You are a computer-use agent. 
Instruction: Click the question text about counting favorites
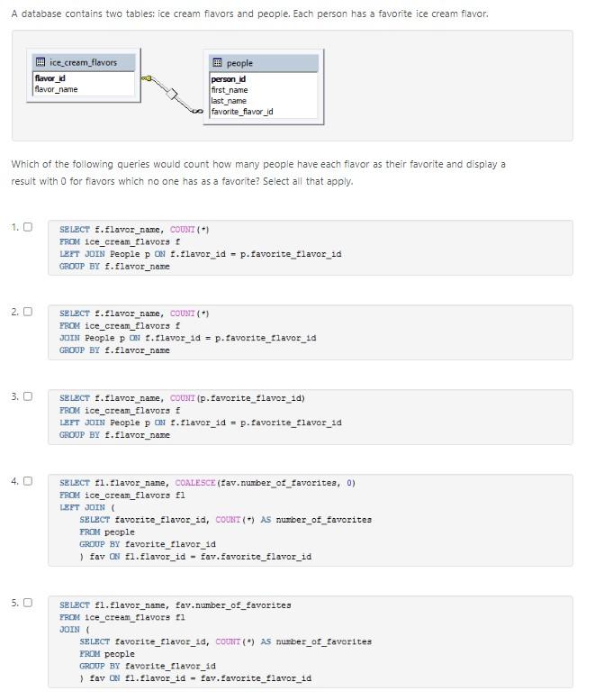[258, 173]
